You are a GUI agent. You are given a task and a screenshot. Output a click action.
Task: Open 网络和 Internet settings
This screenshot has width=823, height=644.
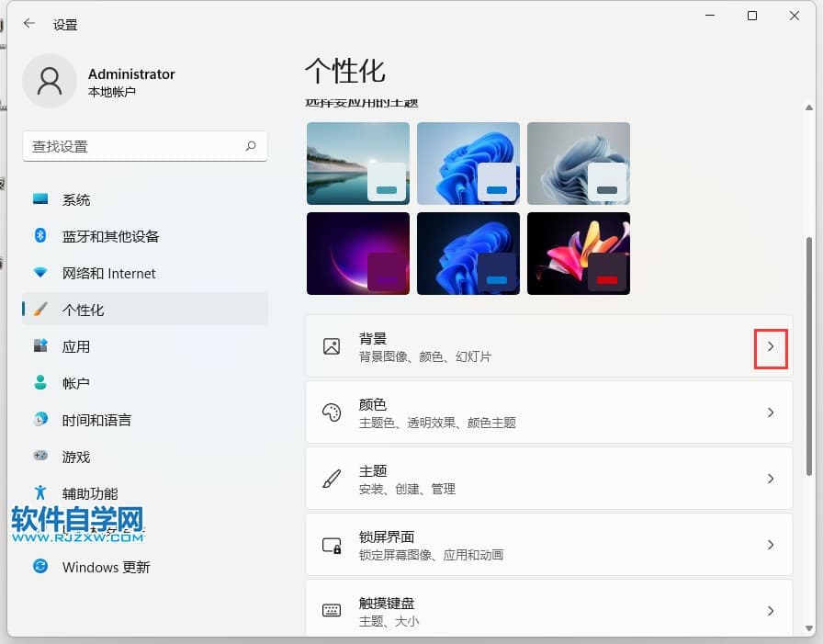click(108, 273)
